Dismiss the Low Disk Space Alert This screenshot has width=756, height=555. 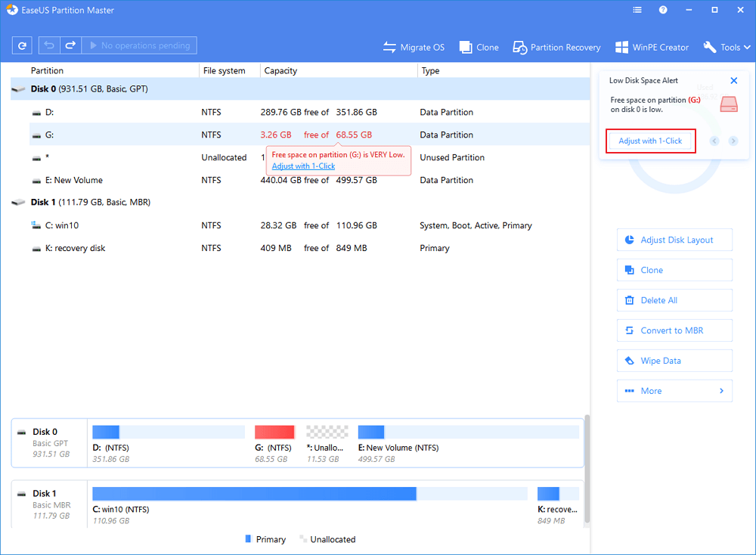click(733, 81)
